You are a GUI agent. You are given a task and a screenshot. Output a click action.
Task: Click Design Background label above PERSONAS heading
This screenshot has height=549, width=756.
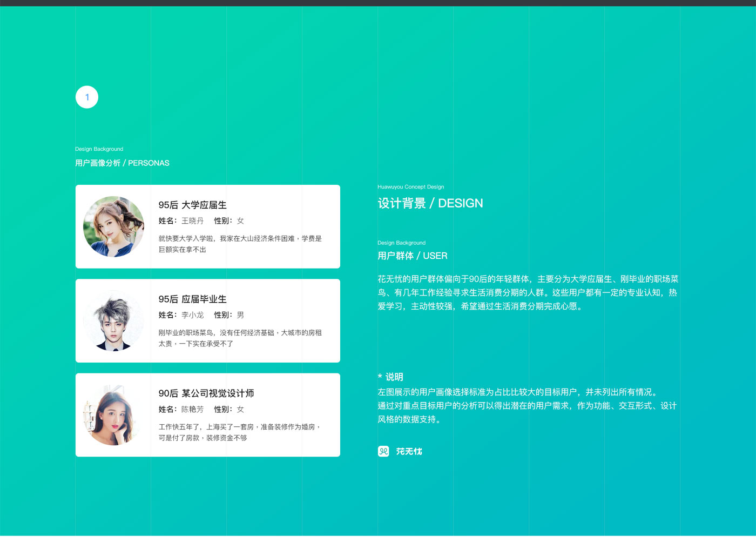99,149
